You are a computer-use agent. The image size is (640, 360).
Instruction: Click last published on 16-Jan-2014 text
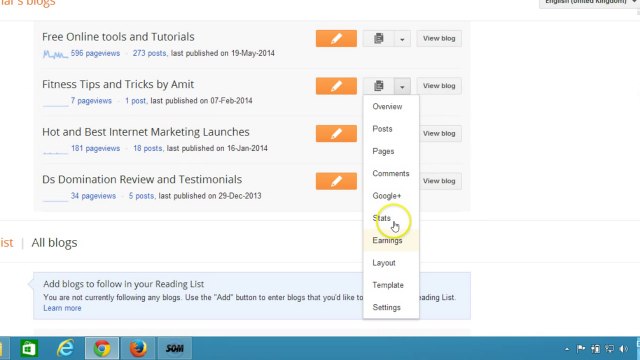coord(217,148)
